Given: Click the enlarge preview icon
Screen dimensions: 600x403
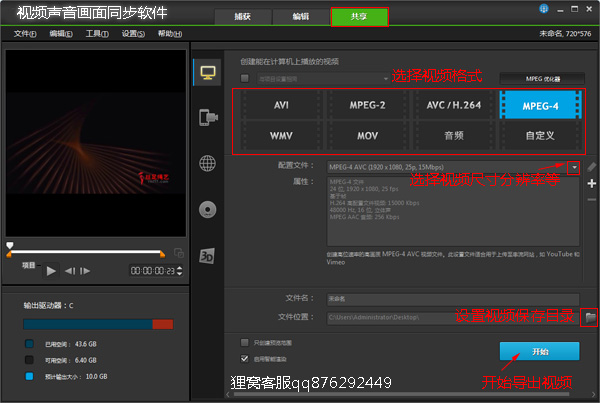Looking at the screenshot, I should [179, 253].
